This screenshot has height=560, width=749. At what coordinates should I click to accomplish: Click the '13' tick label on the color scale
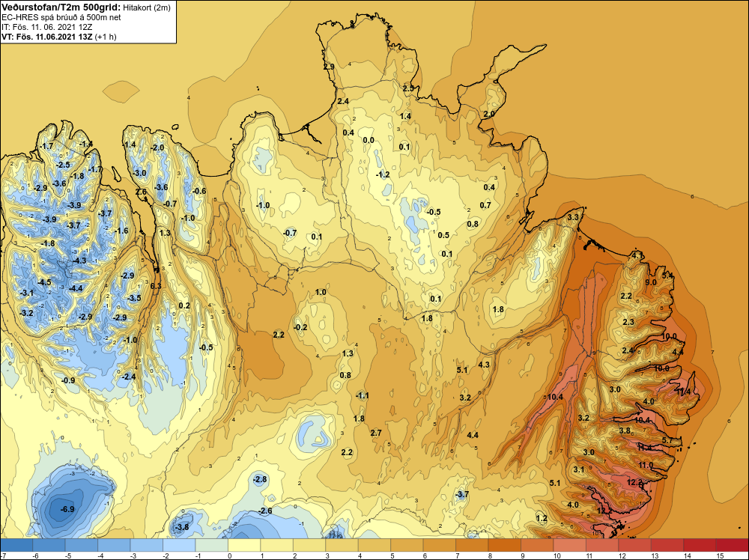tap(655, 556)
